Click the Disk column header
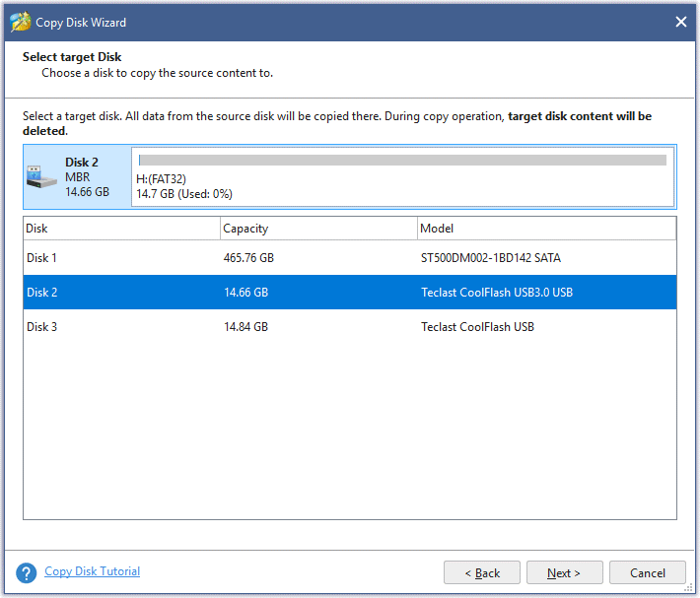The image size is (700, 598). (121, 229)
